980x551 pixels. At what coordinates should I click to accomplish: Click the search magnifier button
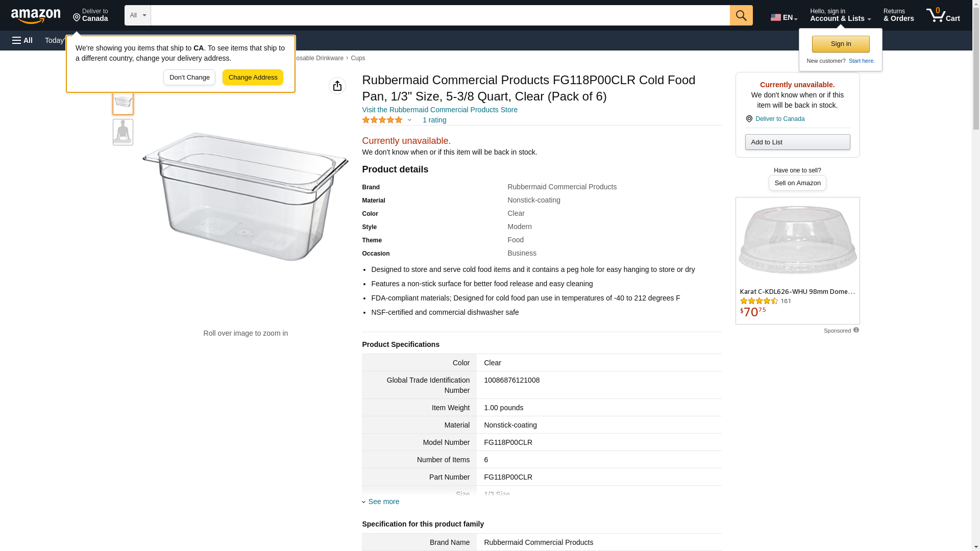click(x=741, y=15)
